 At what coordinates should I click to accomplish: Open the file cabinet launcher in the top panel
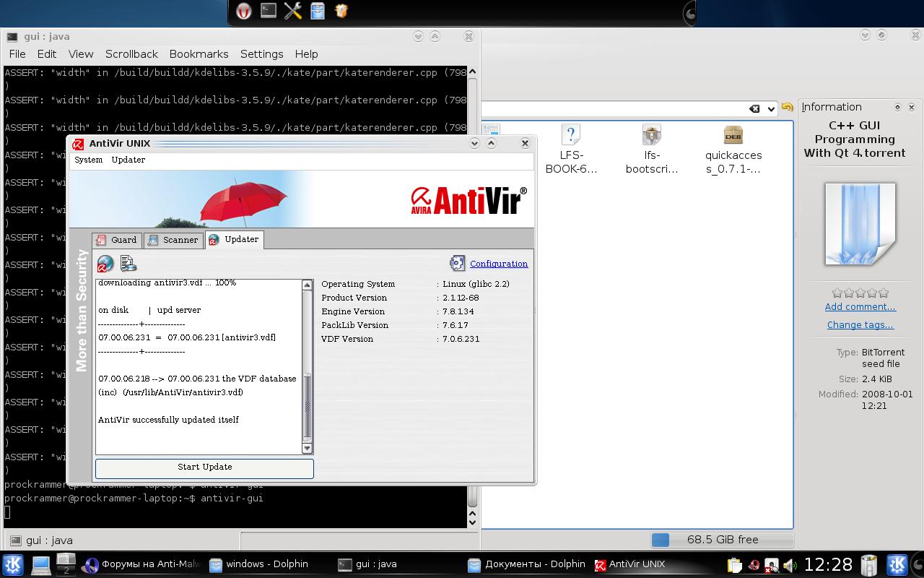318,11
